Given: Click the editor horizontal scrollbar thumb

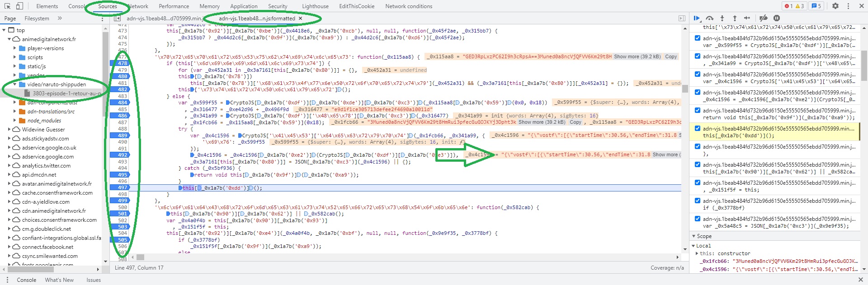Looking at the screenshot, I should pos(140,257).
